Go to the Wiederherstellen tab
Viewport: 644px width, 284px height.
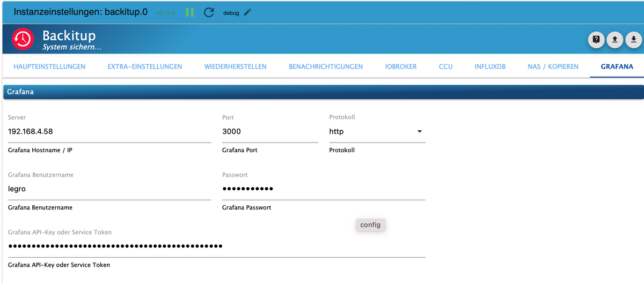pyautogui.click(x=236, y=67)
